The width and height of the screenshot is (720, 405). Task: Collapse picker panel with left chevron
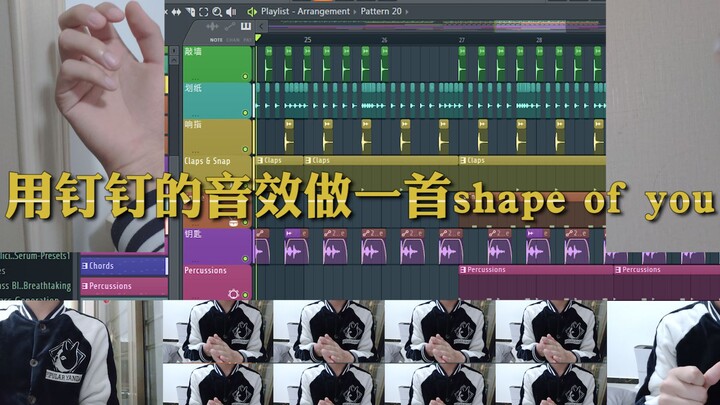[x=261, y=26]
